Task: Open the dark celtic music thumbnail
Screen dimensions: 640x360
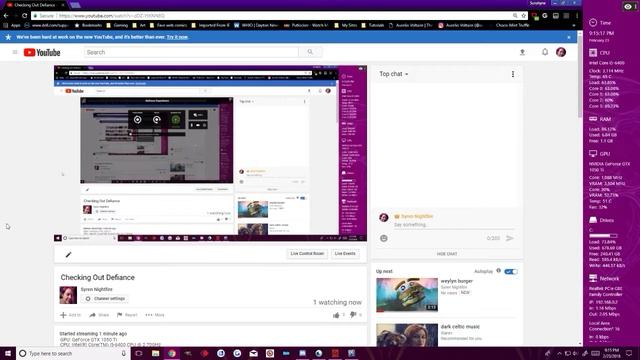Action: [x=407, y=335]
